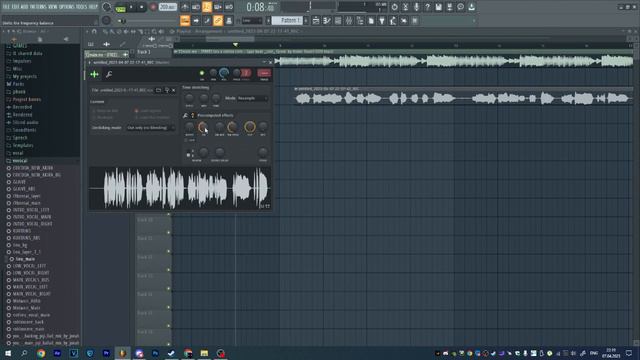Toggle the green channel enable LED
Screen dimensions: 640x360
(202, 73)
